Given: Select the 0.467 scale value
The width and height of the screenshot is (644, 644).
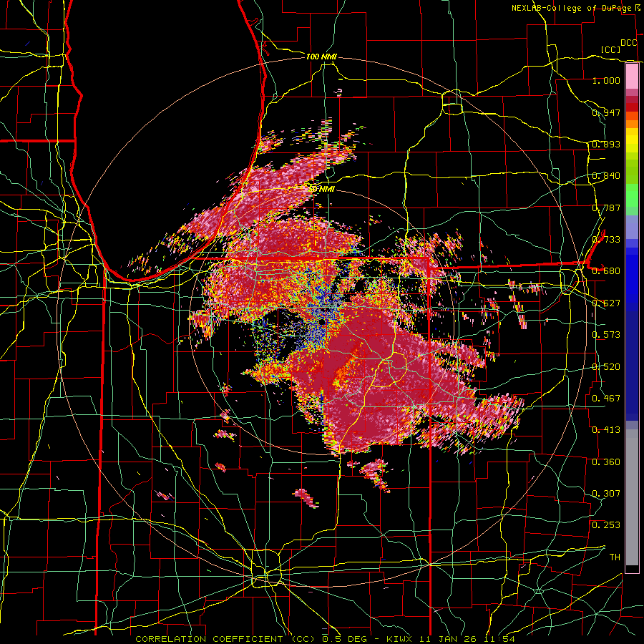Looking at the screenshot, I should [606, 398].
